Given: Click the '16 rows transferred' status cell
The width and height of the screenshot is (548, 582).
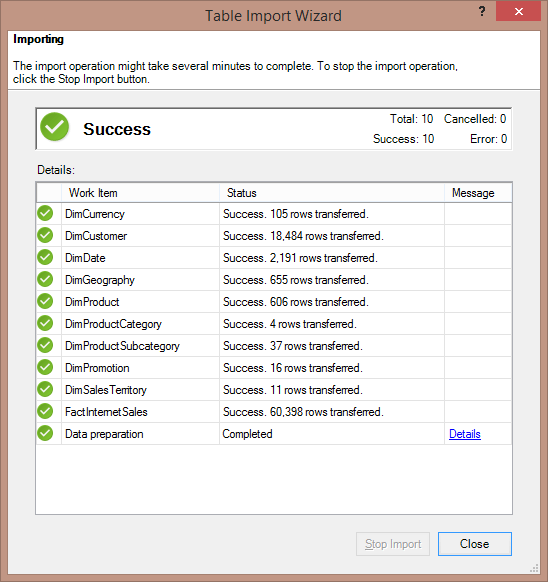Looking at the screenshot, I should tap(332, 367).
